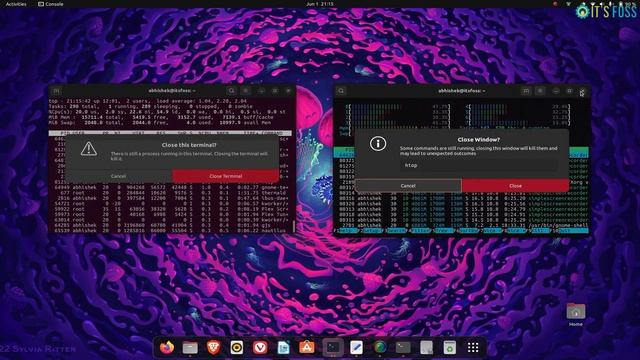Open the Activities overview in the top bar
640x360 pixels.
pos(16,4)
